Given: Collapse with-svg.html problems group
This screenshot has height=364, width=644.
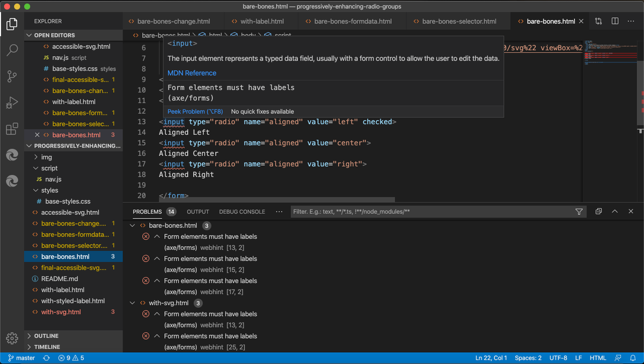Looking at the screenshot, I should pos(133,303).
